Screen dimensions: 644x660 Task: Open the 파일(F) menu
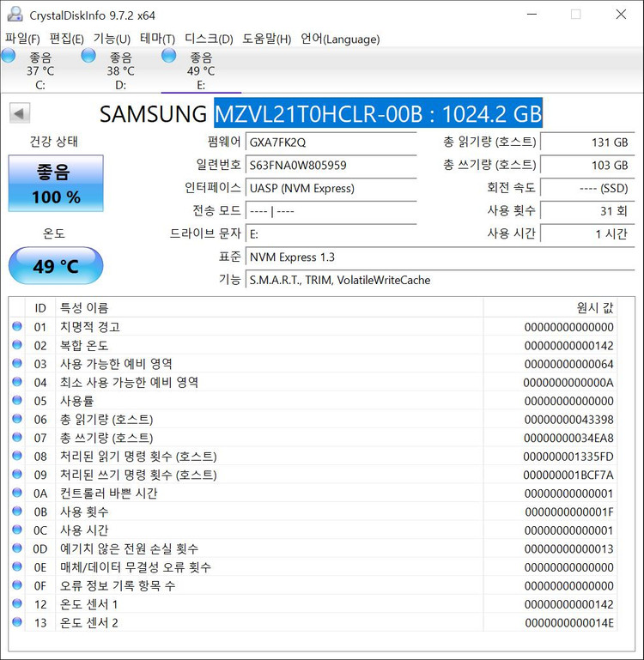point(22,39)
